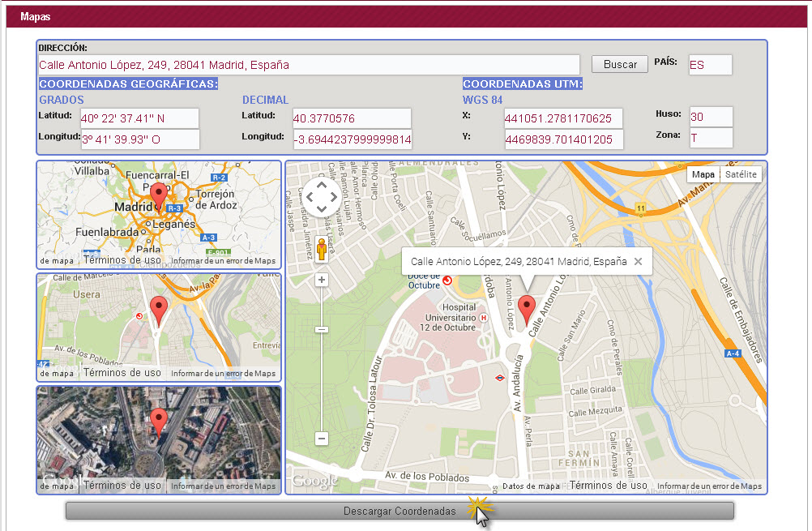Click the Huso field

[711, 117]
